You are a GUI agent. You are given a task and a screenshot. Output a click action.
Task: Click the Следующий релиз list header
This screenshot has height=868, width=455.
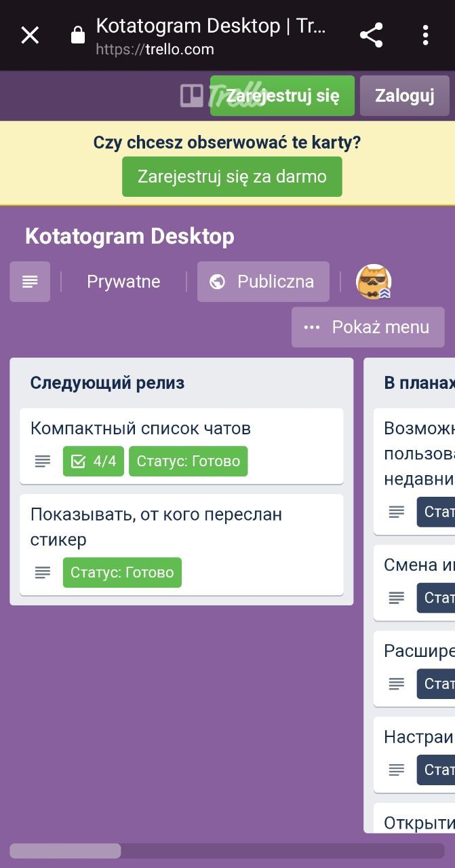[x=107, y=383]
